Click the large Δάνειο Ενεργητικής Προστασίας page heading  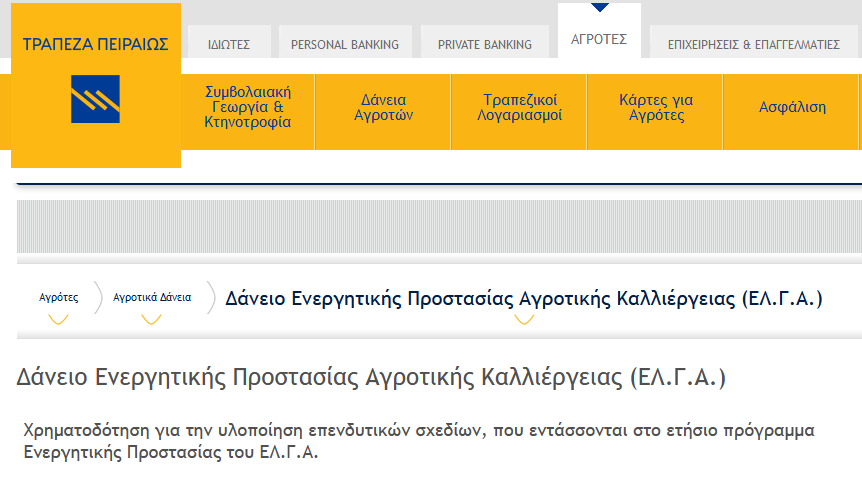[x=371, y=378]
